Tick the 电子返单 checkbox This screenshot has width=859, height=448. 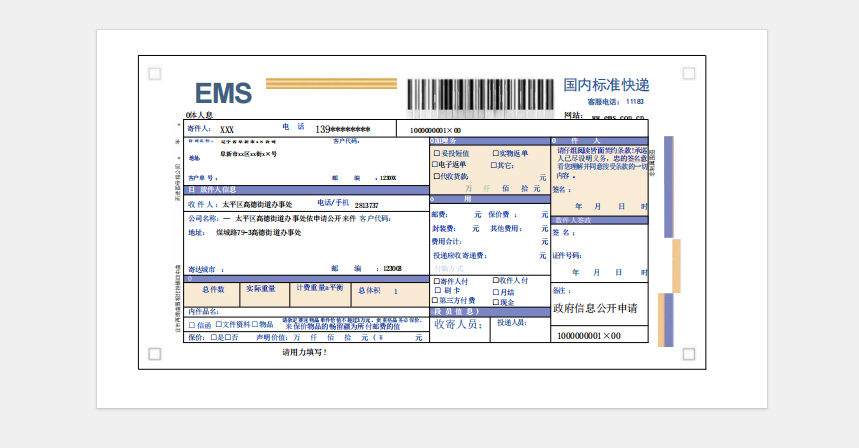pyautogui.click(x=435, y=164)
